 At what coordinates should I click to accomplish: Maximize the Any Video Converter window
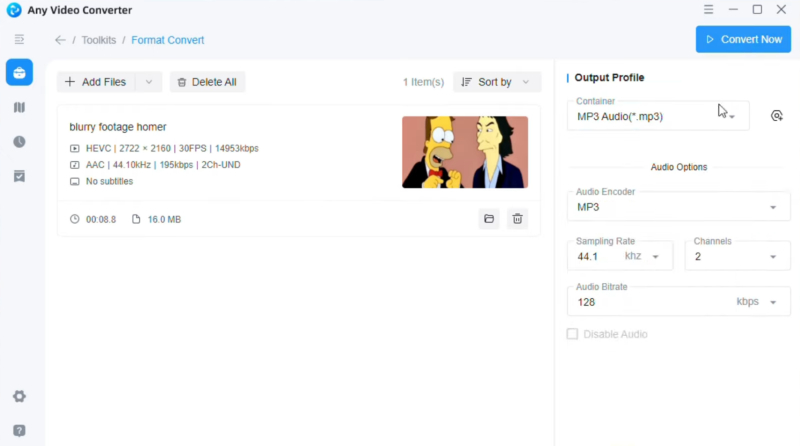(757, 9)
